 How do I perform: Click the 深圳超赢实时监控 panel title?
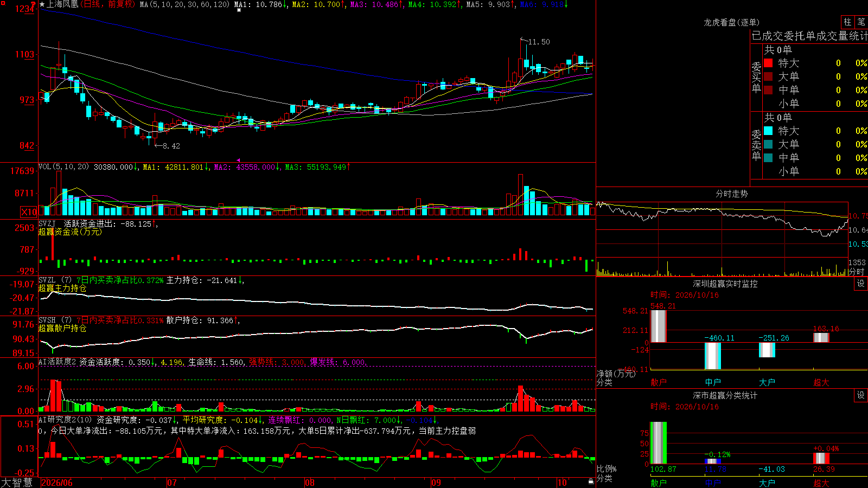click(x=725, y=284)
